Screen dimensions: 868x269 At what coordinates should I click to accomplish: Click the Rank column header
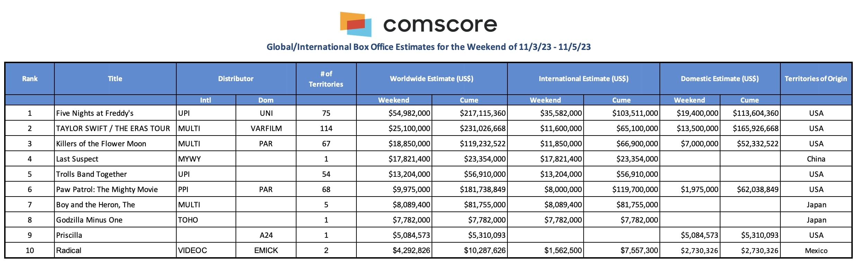click(x=30, y=79)
